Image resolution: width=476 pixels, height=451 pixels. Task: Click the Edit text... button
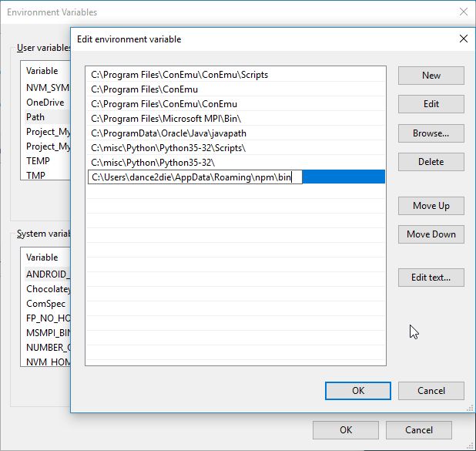click(x=431, y=278)
